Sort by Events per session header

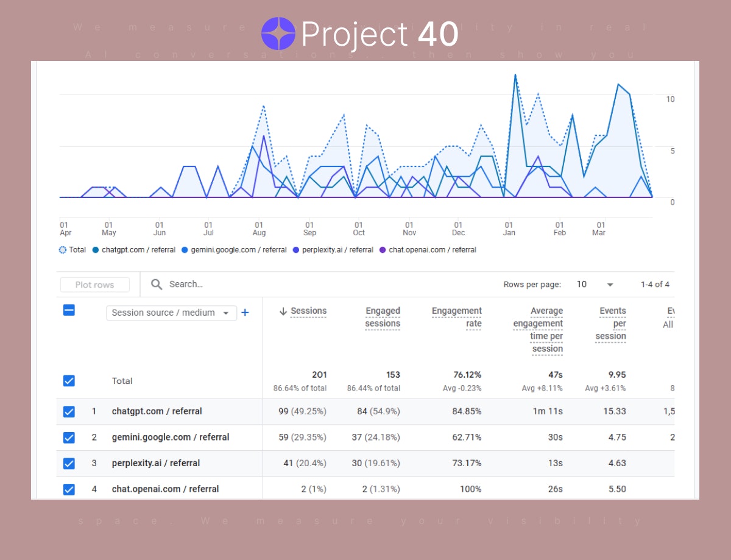pyautogui.click(x=611, y=324)
